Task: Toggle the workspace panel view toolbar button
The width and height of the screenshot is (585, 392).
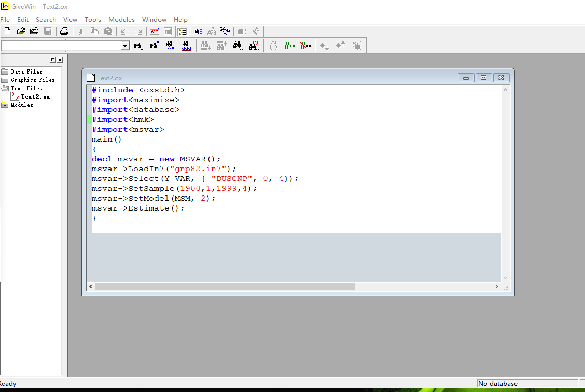Action: 182,32
